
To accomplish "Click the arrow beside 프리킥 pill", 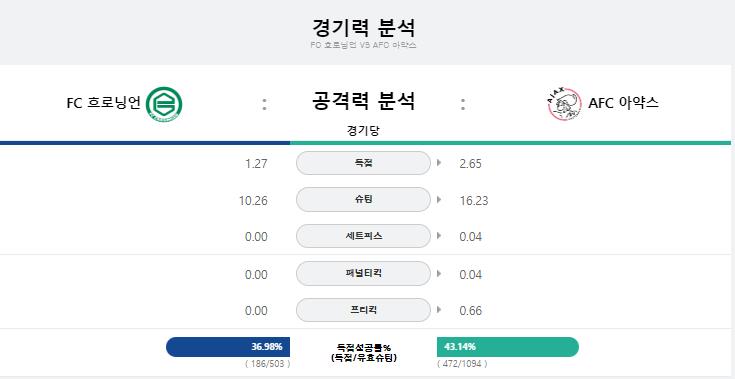I will pyautogui.click(x=439, y=310).
